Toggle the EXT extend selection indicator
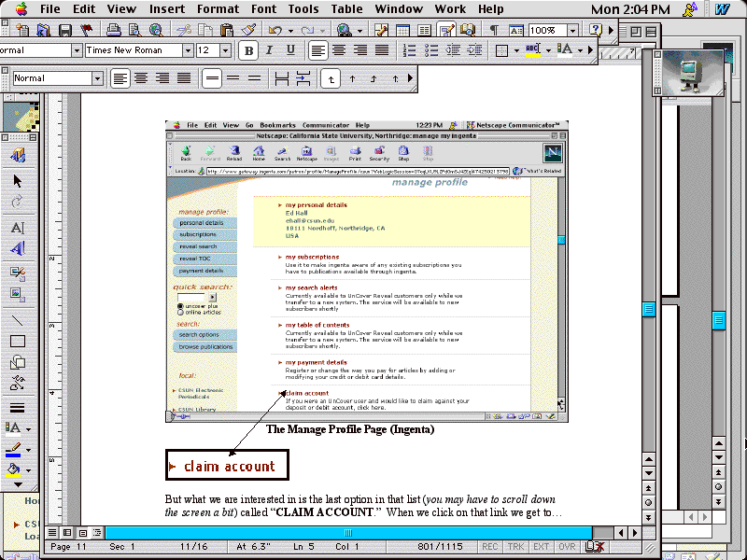The width and height of the screenshot is (747, 560). pos(542,547)
